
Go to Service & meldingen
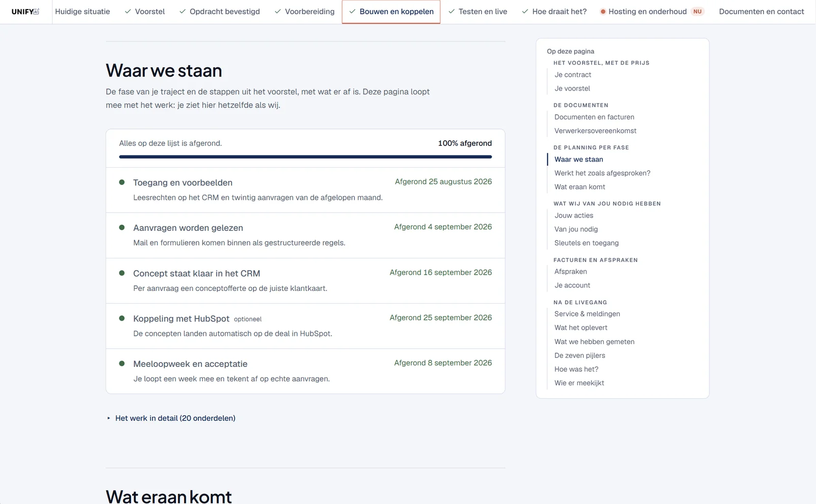pyautogui.click(x=587, y=314)
